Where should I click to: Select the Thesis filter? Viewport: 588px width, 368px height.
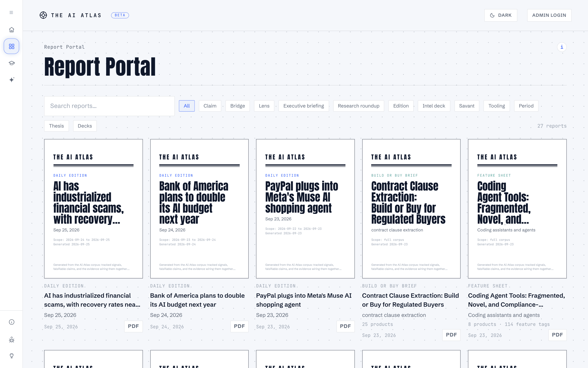(x=56, y=126)
